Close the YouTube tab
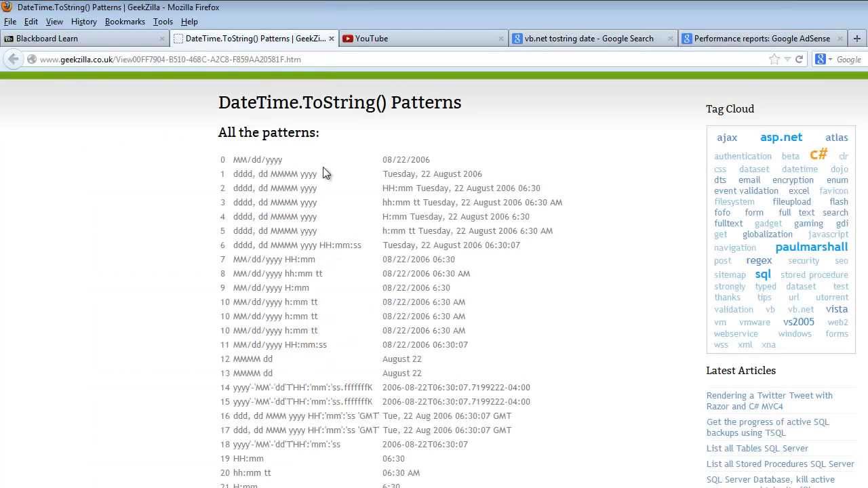This screenshot has height=488, width=868. coord(501,39)
